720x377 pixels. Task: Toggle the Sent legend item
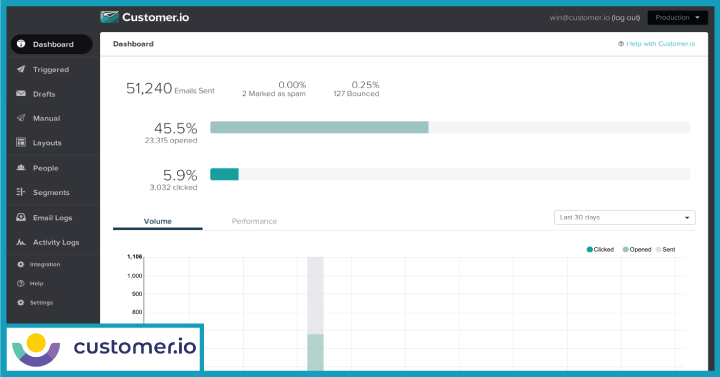665,249
